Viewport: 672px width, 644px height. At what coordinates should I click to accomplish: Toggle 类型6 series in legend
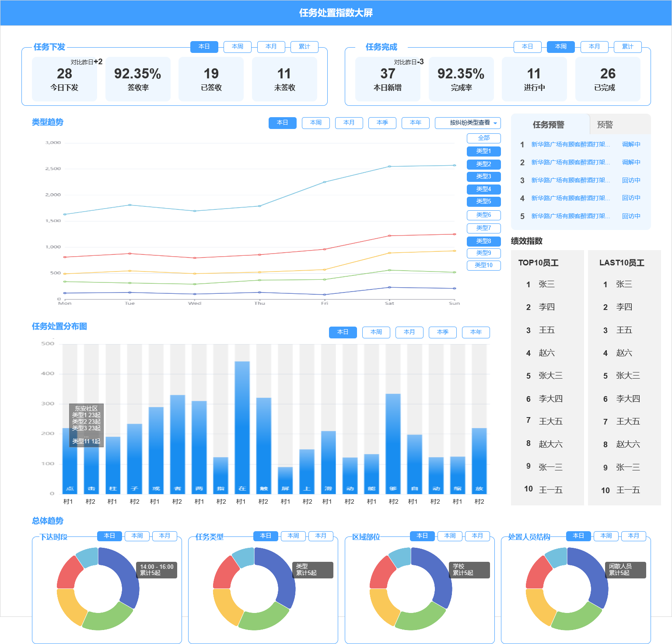(x=484, y=215)
